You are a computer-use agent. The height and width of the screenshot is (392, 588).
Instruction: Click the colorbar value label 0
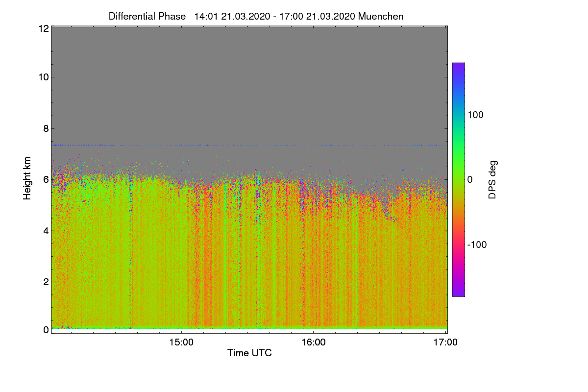tap(470, 180)
